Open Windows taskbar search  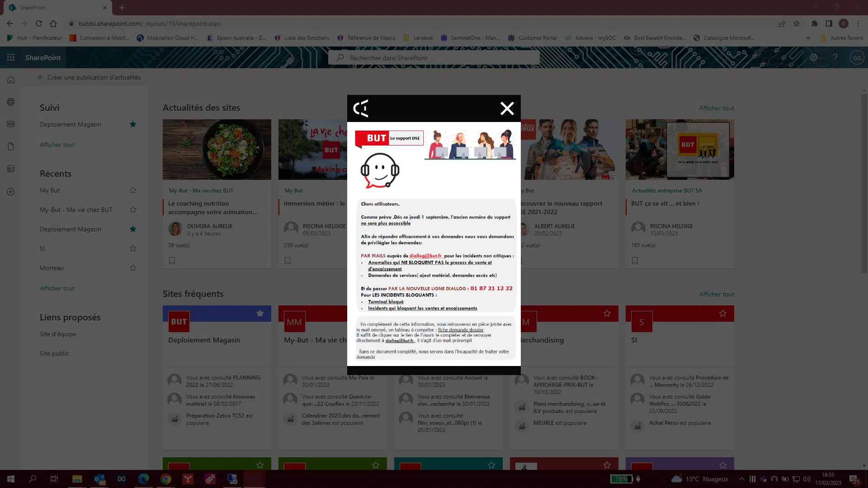(33, 479)
